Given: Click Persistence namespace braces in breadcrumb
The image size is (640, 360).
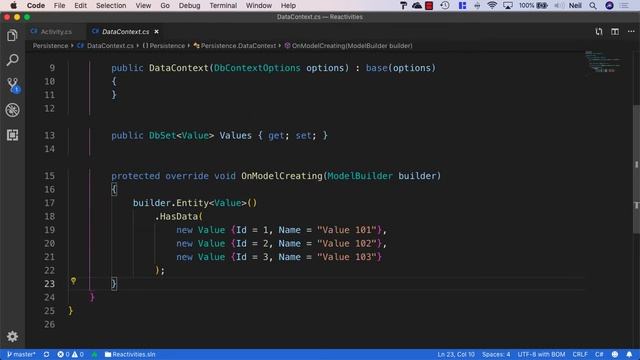Looking at the screenshot, I should coord(164,46).
